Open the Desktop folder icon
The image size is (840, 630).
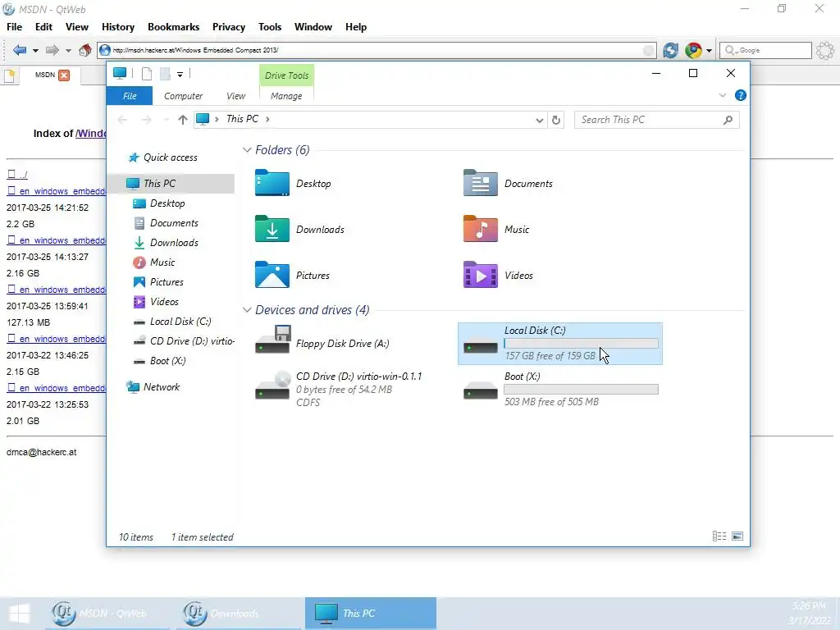[272, 183]
